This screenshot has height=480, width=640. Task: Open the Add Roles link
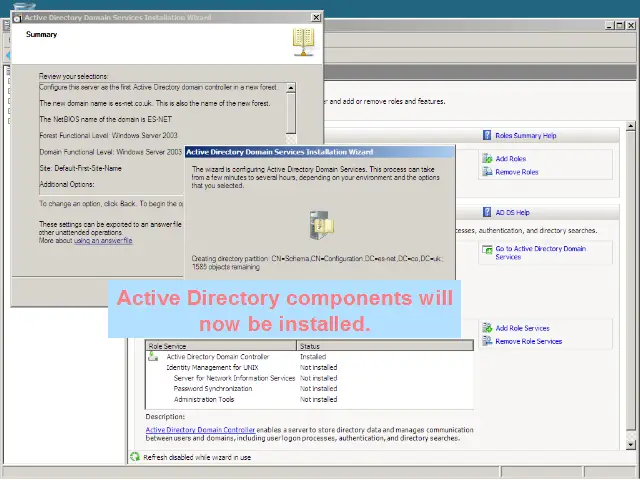(x=510, y=159)
